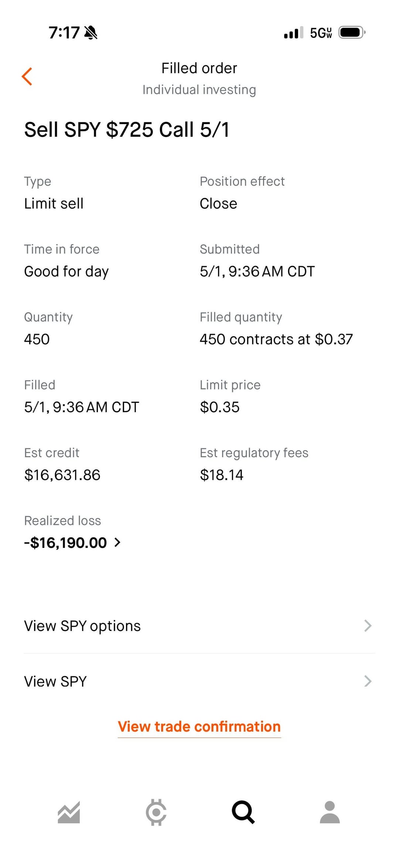Tap the battery indicator icon
The width and height of the screenshot is (399, 868).
click(x=352, y=33)
